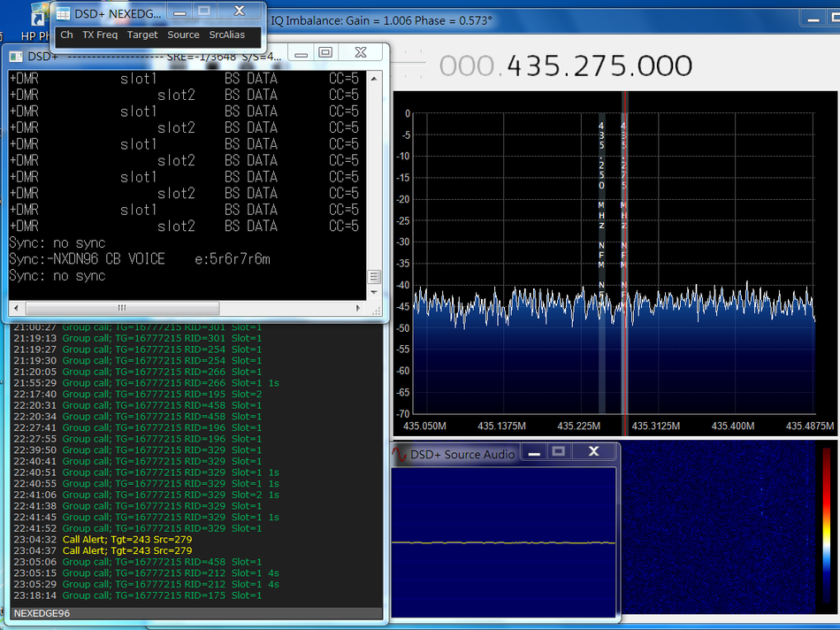Click the 435.050M frequency axis label

pos(424,426)
